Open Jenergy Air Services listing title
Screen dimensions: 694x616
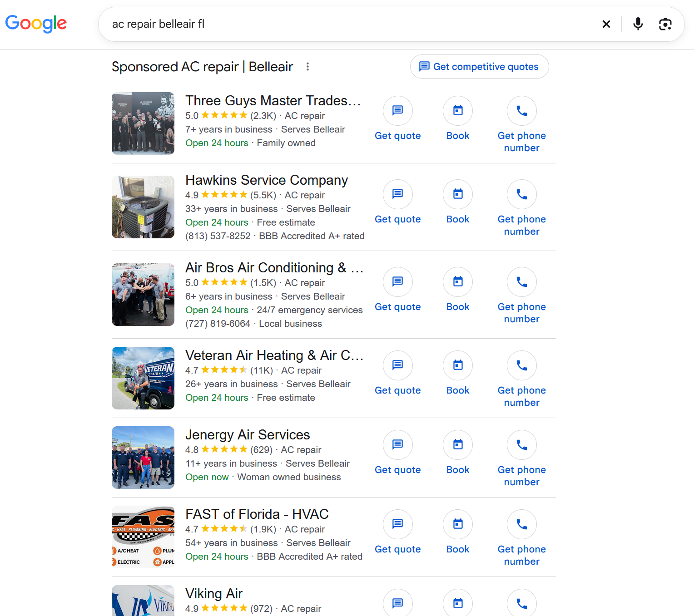click(248, 435)
